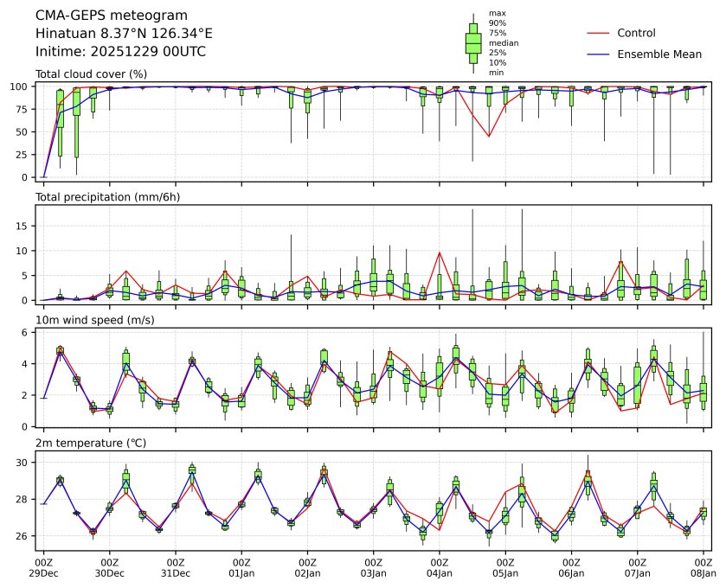
Task: Click the median label in the box-plot legend
Action: click(504, 42)
